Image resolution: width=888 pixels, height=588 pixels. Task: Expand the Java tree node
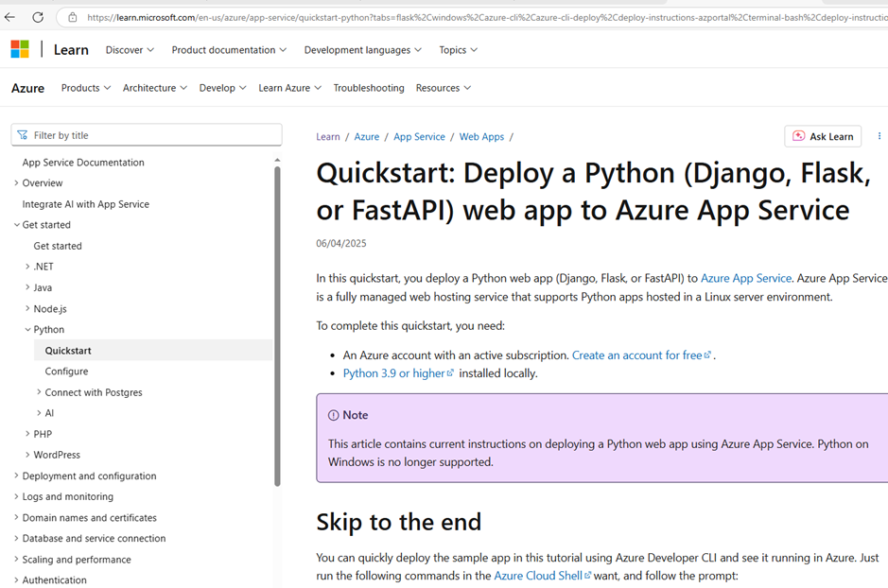point(27,287)
